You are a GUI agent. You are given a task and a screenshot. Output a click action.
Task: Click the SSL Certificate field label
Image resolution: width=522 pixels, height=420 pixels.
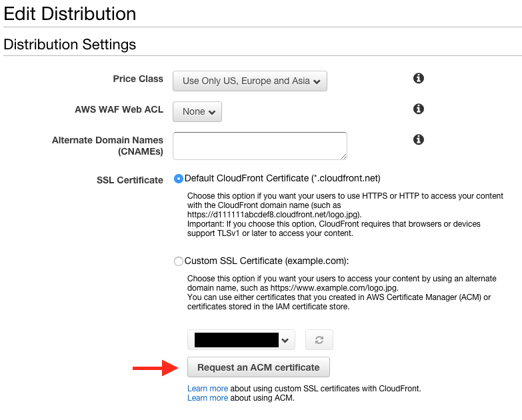point(130,180)
